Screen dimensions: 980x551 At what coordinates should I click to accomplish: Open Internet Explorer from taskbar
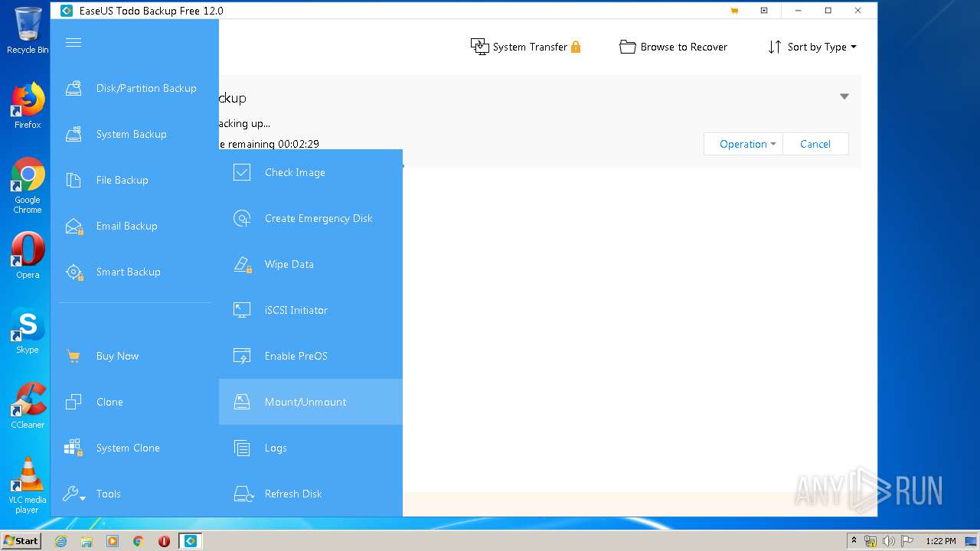coord(60,541)
